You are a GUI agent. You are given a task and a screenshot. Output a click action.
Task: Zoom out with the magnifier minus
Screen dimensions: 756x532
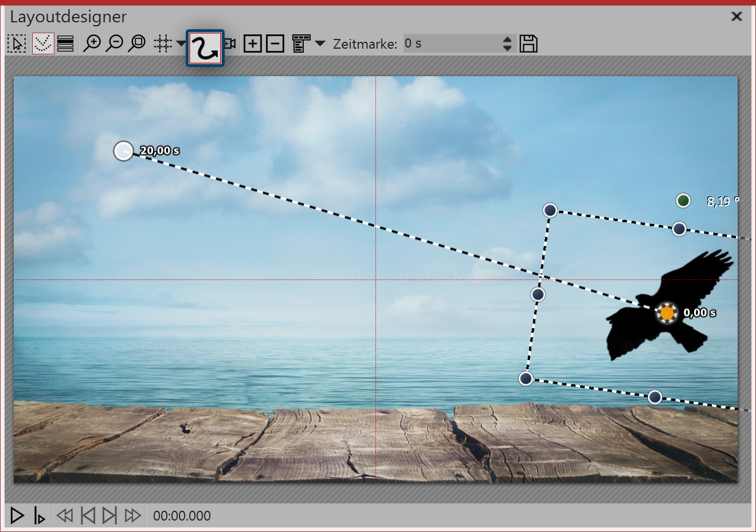pyautogui.click(x=115, y=44)
